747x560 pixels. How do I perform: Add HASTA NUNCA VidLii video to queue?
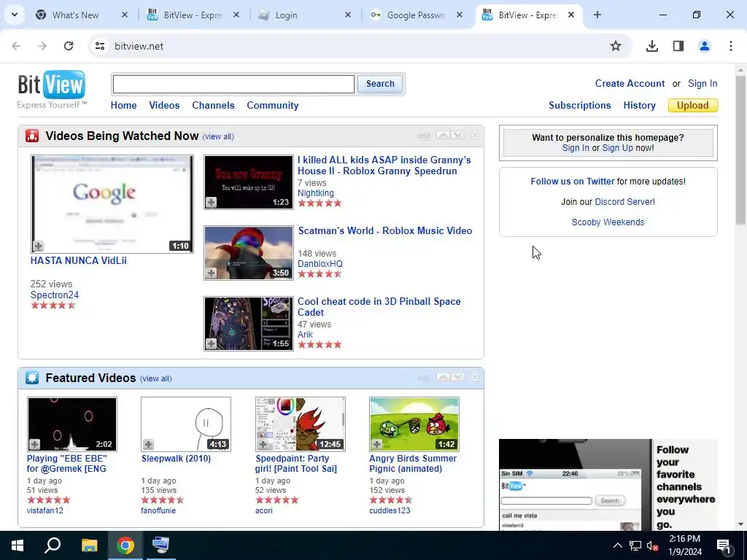pyautogui.click(x=38, y=246)
